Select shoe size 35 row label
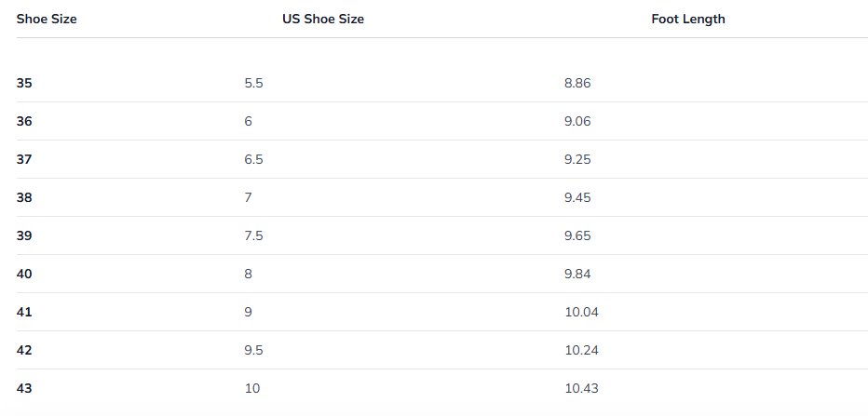 24,83
